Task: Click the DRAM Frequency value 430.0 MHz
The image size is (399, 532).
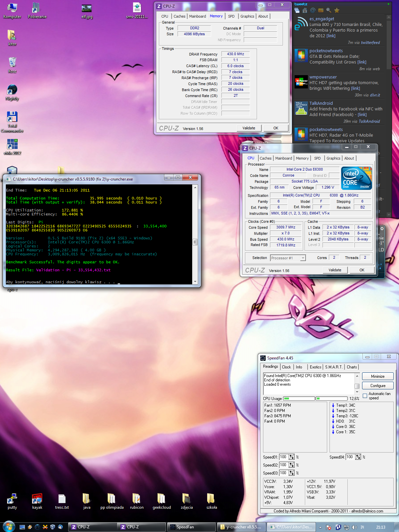Action: [x=235, y=54]
